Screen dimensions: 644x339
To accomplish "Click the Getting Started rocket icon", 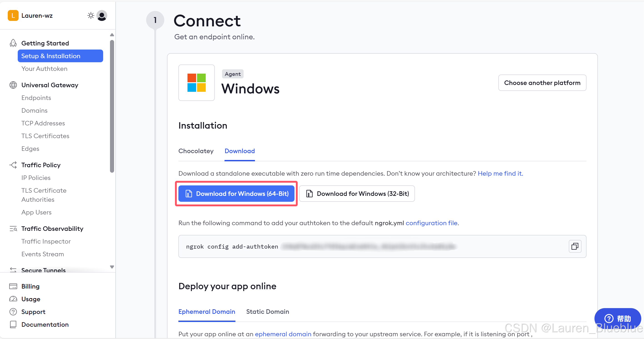I will [x=13, y=43].
